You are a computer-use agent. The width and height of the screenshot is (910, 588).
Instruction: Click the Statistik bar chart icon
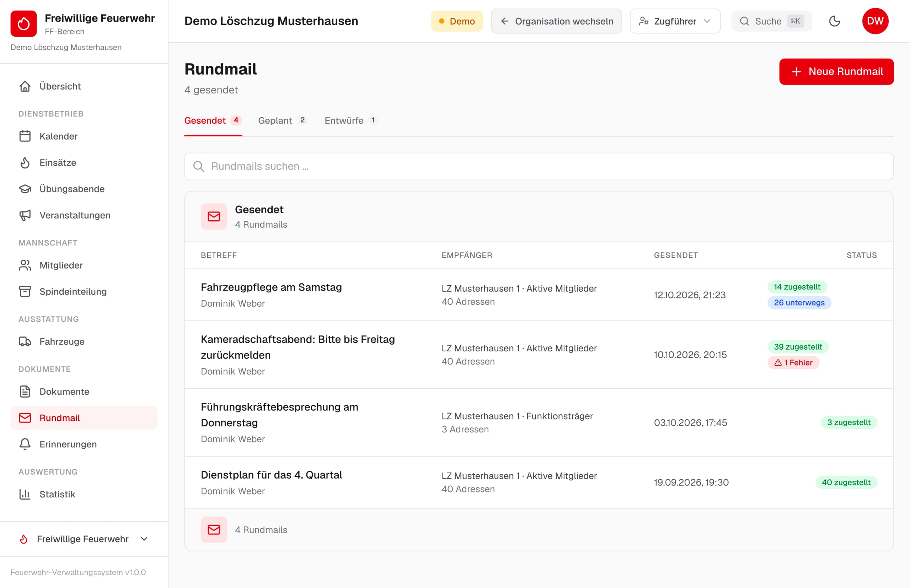tap(25, 495)
